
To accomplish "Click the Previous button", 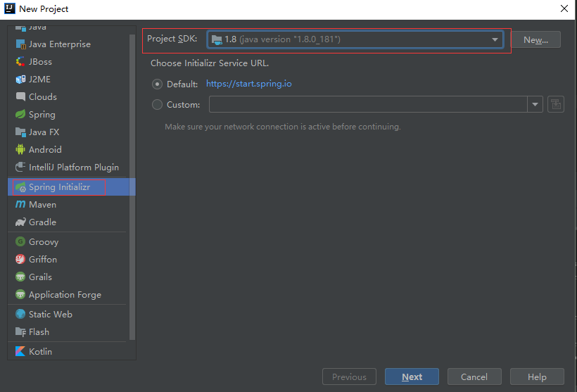I will click(x=349, y=377).
